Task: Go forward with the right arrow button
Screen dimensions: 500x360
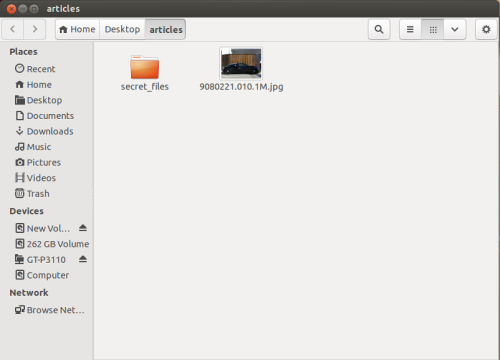Action: pos(34,29)
